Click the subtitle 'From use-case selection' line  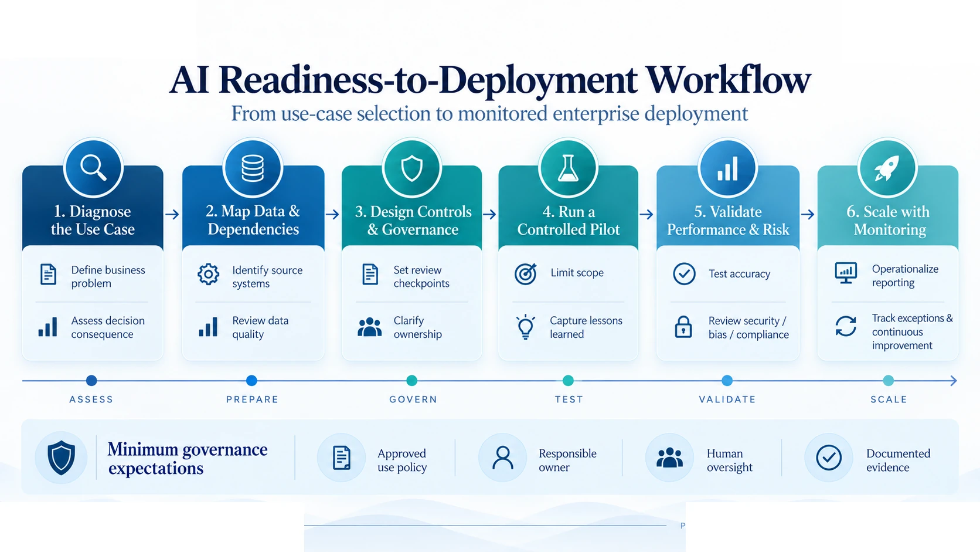coord(489,113)
